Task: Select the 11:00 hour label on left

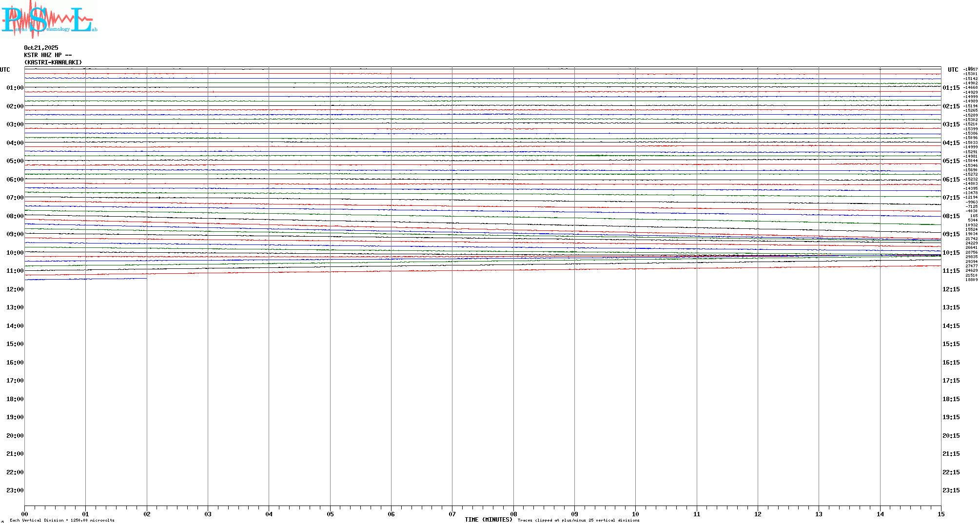Action: pos(15,271)
